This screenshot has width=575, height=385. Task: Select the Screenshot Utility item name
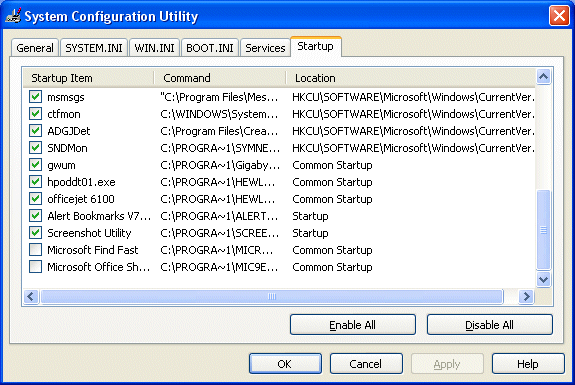89,233
